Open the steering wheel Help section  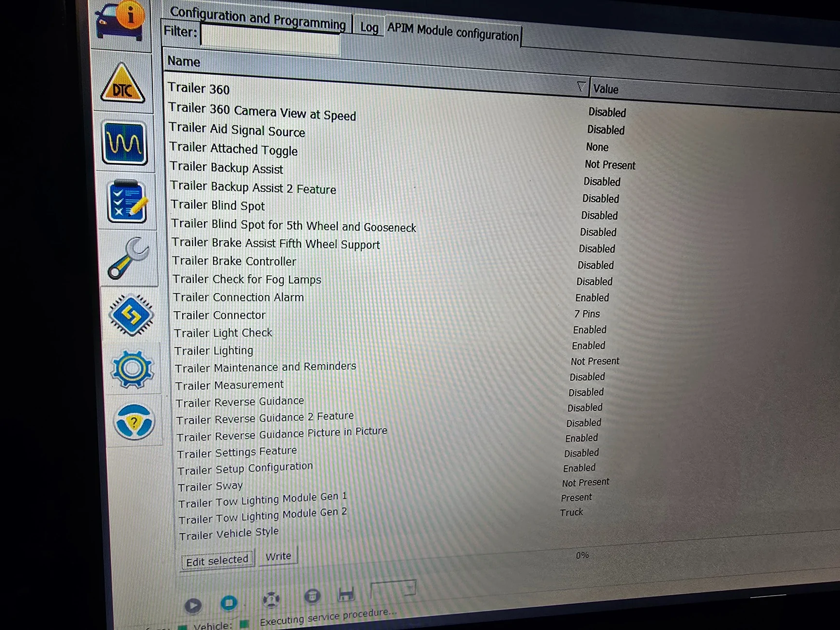point(134,422)
